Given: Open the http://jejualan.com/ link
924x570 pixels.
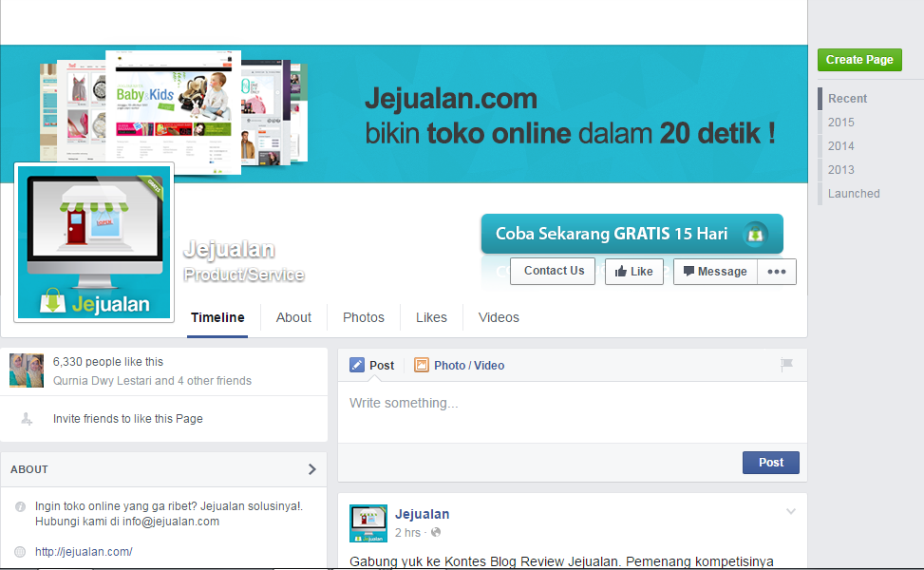Looking at the screenshot, I should point(84,552).
